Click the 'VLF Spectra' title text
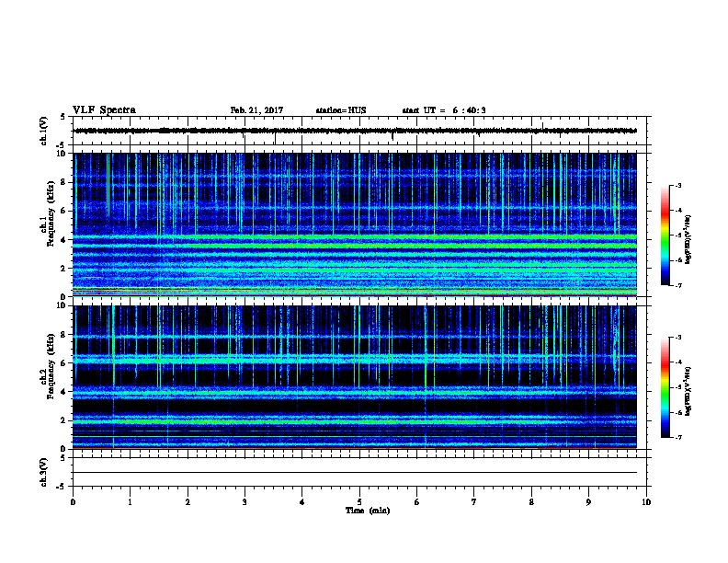 click(104, 110)
